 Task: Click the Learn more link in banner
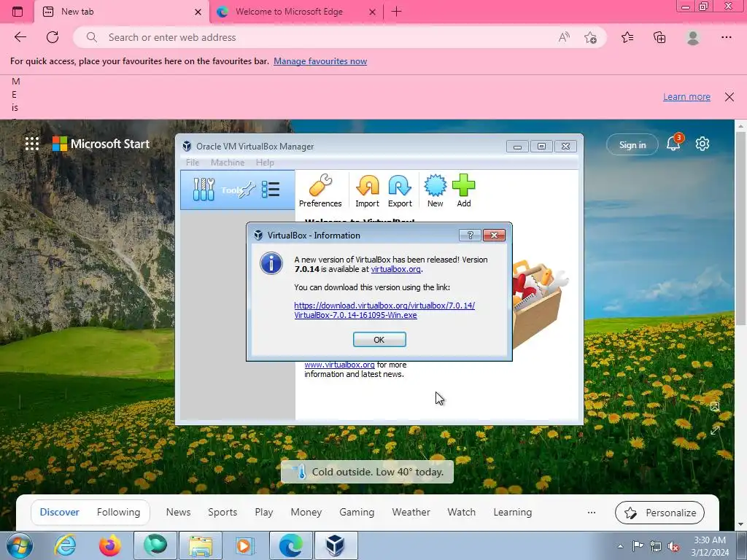point(686,97)
